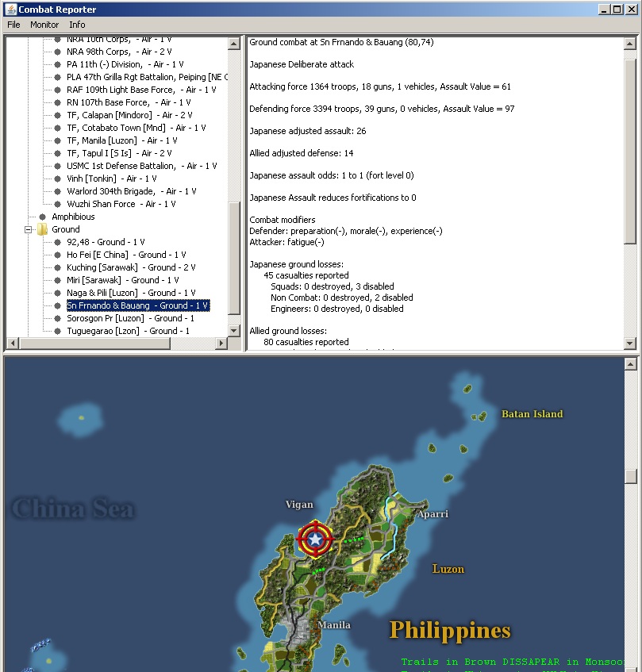This screenshot has width=642, height=672.
Task: Select TF, Tapul I [S Is] report
Action: pos(119,153)
